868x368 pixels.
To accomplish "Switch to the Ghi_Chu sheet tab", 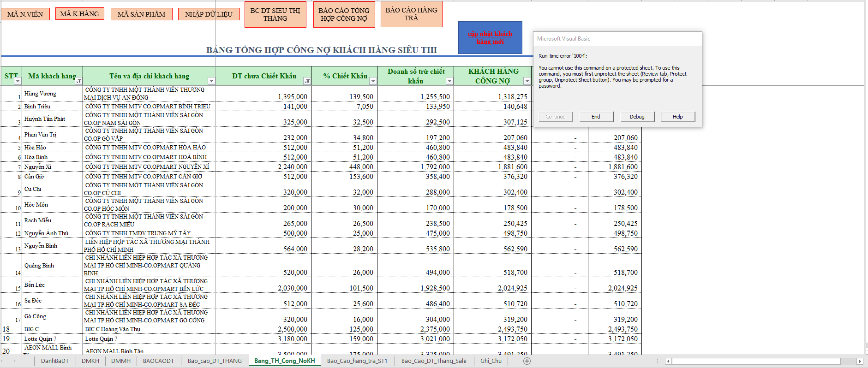I will pos(491,361).
